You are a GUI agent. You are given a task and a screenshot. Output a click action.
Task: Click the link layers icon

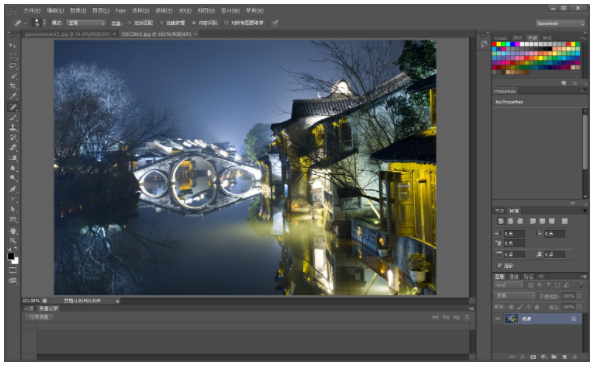pyautogui.click(x=512, y=357)
